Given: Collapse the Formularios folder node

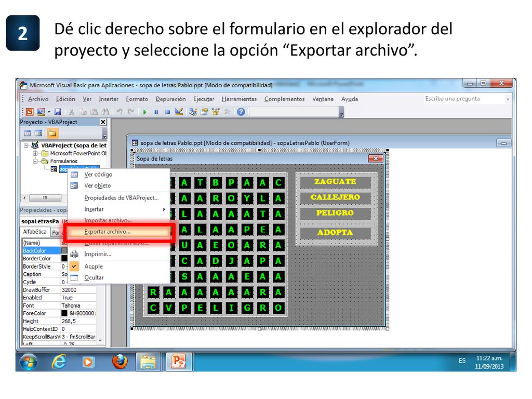Looking at the screenshot, I should [x=35, y=161].
